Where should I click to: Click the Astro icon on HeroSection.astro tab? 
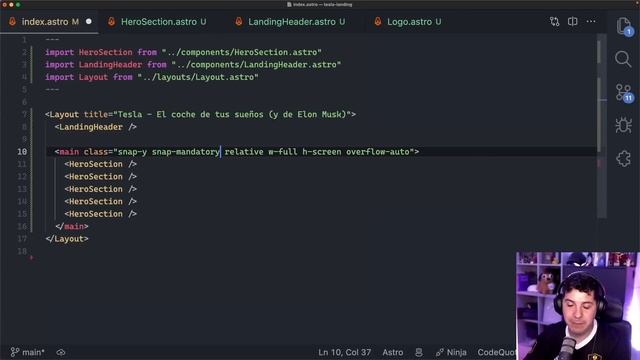(111, 22)
